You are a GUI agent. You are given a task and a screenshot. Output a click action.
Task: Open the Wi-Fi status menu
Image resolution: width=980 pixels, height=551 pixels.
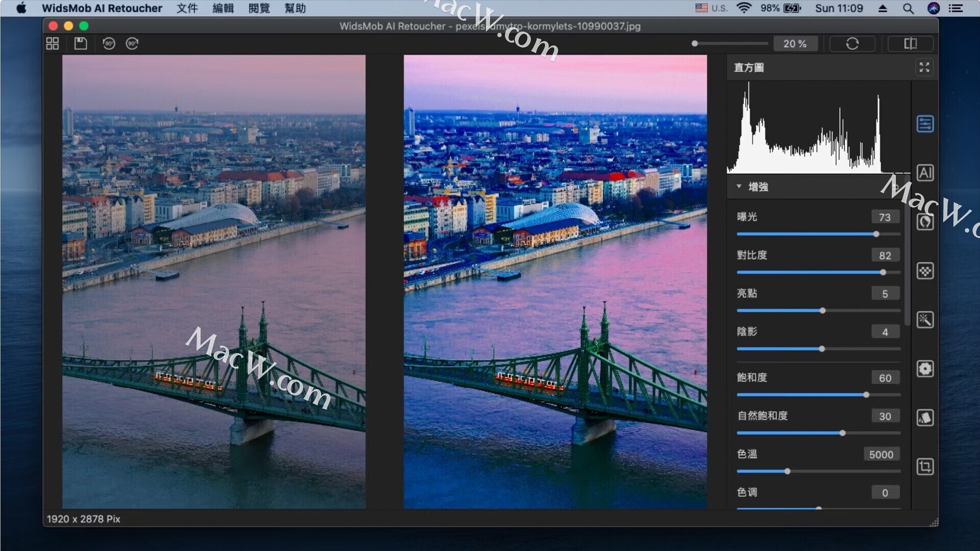[744, 8]
